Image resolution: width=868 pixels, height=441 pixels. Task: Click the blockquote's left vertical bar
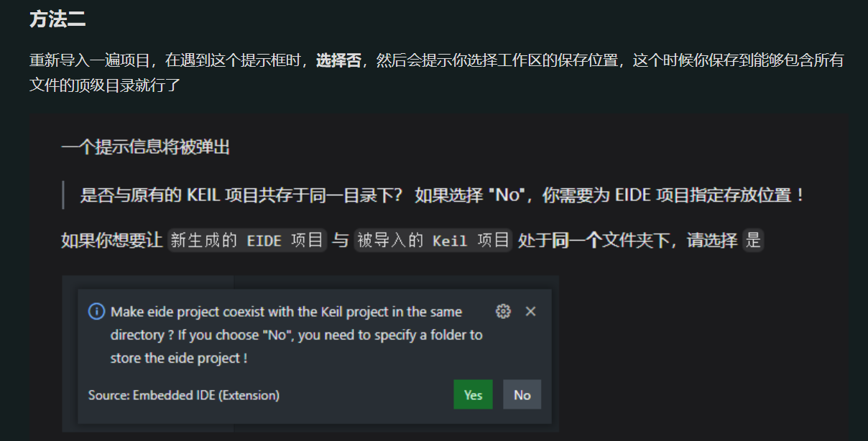(x=63, y=195)
